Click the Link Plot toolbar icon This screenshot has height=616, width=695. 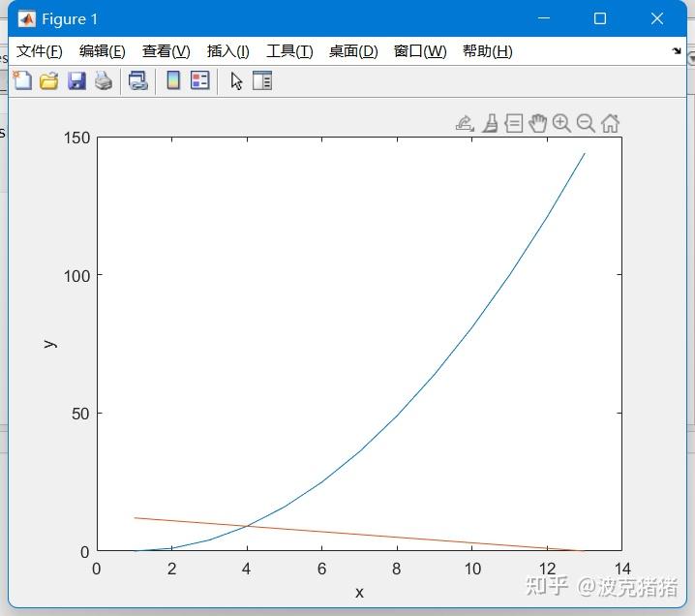(x=137, y=81)
